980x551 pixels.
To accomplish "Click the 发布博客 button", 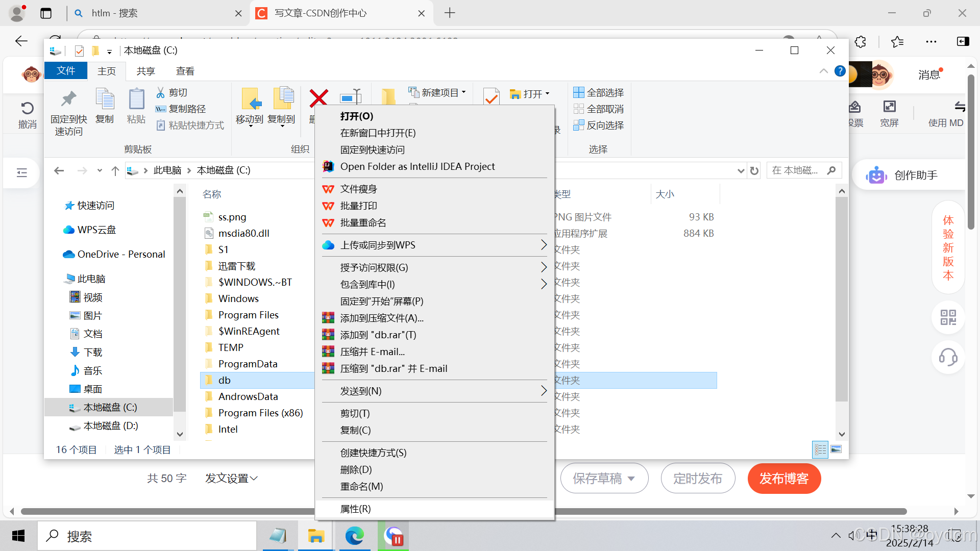I will [784, 478].
